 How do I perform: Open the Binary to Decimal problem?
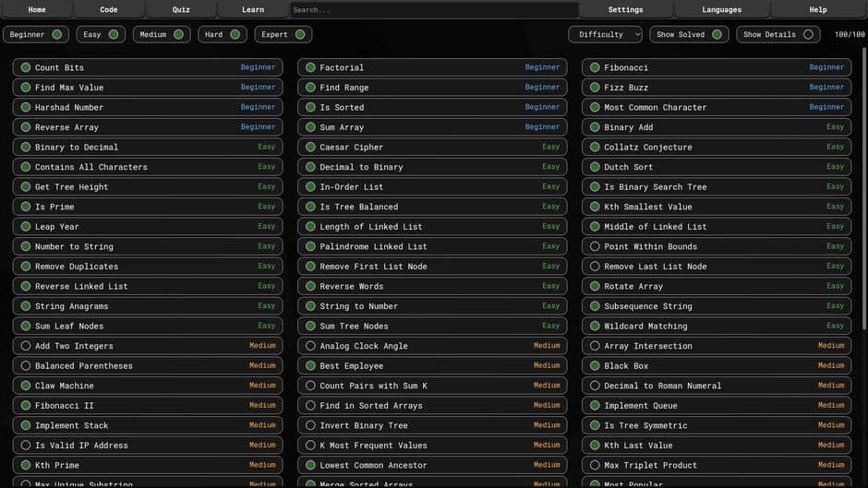[x=148, y=148]
